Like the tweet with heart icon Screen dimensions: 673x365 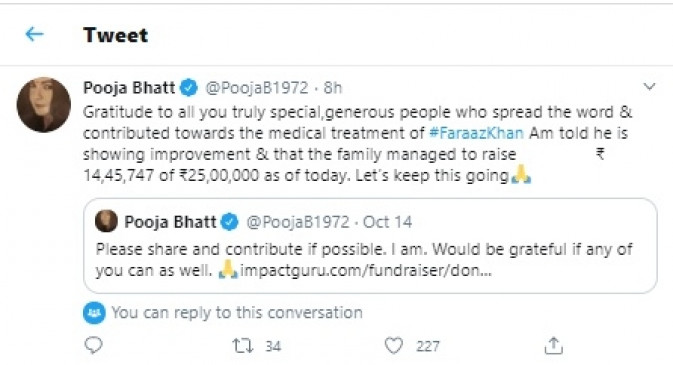(393, 346)
